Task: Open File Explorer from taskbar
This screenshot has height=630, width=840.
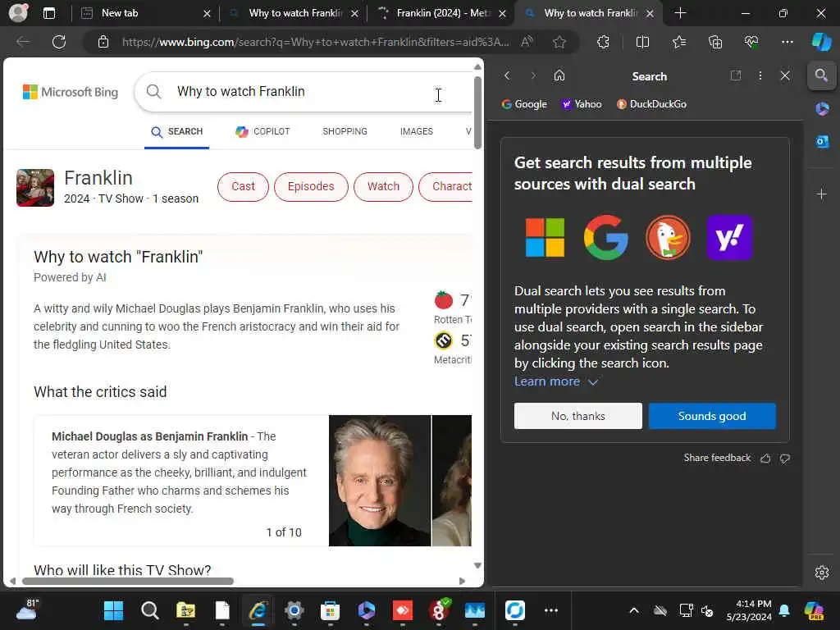Action: click(186, 610)
